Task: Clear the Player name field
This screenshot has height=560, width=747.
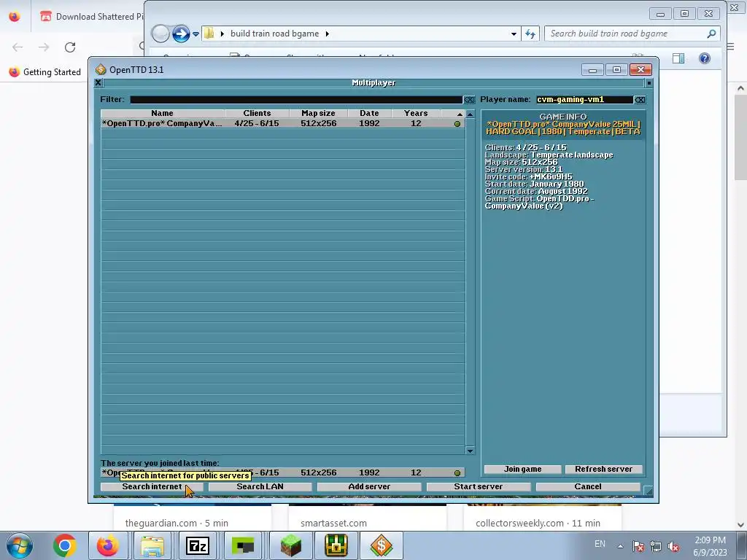Action: tap(640, 99)
